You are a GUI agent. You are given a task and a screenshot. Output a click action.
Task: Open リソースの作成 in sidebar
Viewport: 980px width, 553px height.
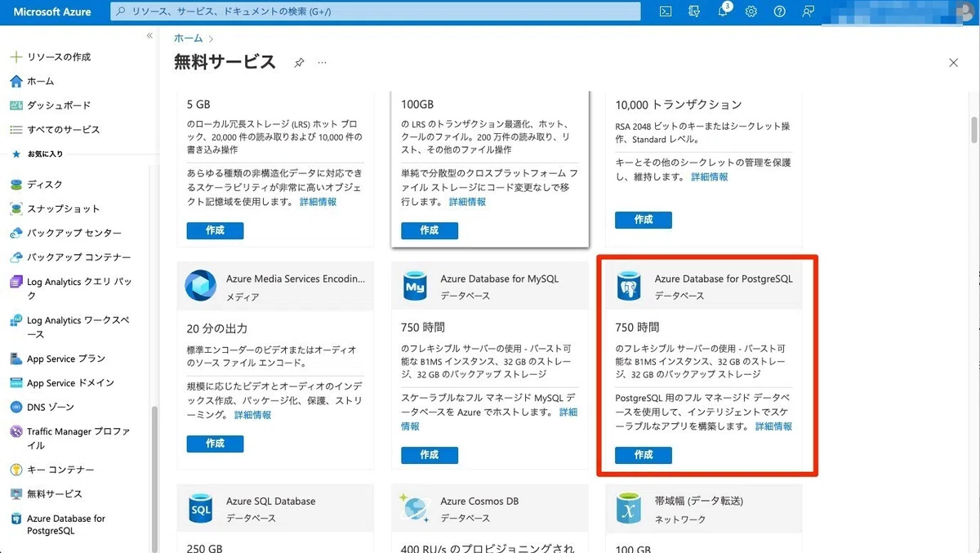click(59, 57)
